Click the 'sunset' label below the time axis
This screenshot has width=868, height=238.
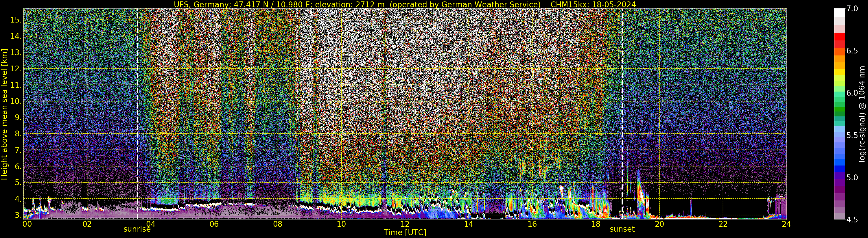pyautogui.click(x=622, y=229)
